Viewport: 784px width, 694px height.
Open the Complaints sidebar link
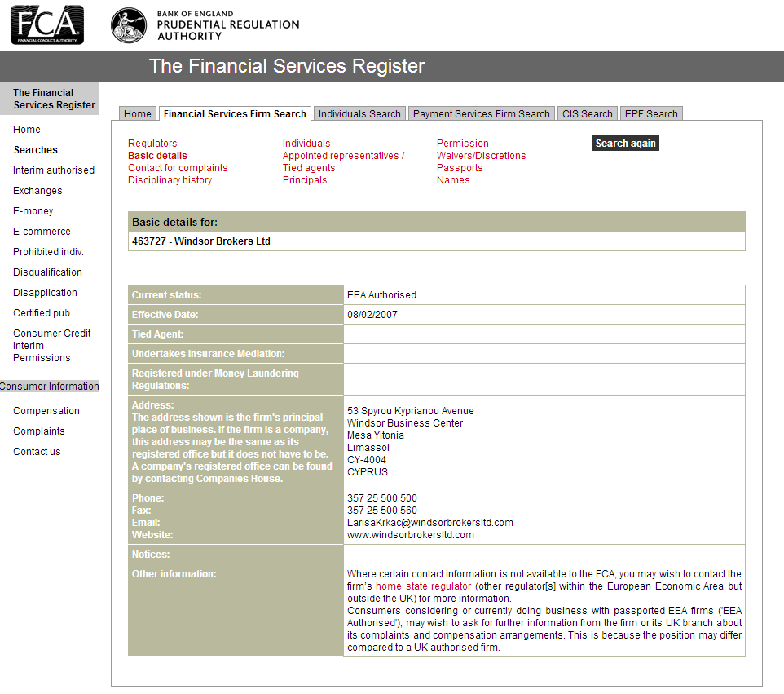coord(38,431)
